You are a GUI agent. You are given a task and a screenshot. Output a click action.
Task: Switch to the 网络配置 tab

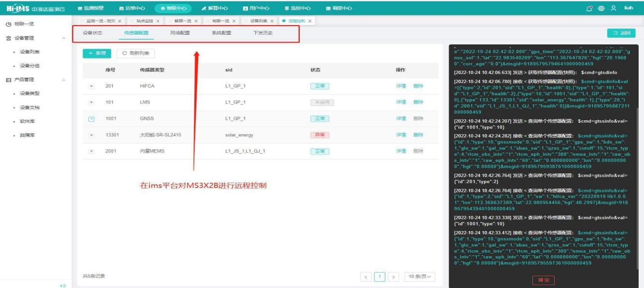pyautogui.click(x=180, y=33)
